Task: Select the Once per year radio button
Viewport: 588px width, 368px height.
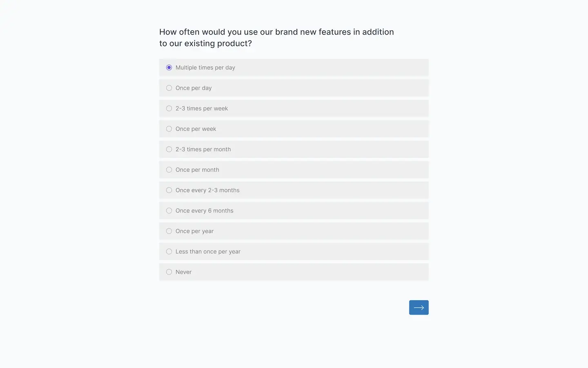Action: (x=169, y=231)
